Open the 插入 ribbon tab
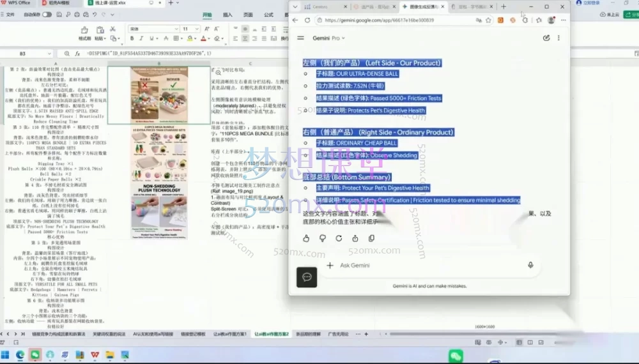Viewport: 639px width, 364px height. point(227,15)
